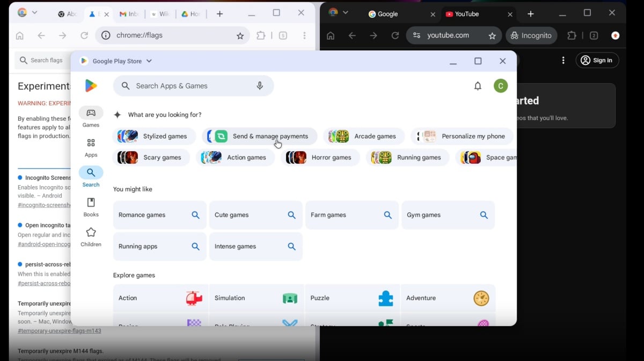Screen dimensions: 644x361
Task: Open the Apps section in Play Store sidebar
Action: point(91,147)
